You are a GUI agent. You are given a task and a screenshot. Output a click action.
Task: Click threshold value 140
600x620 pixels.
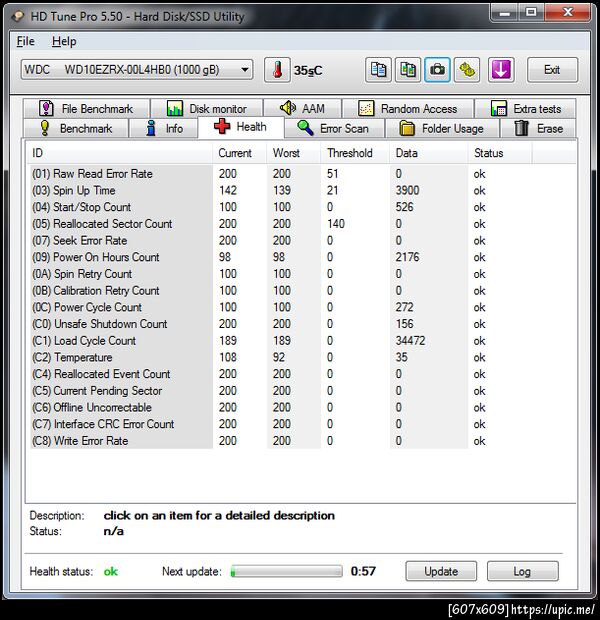[x=336, y=224]
